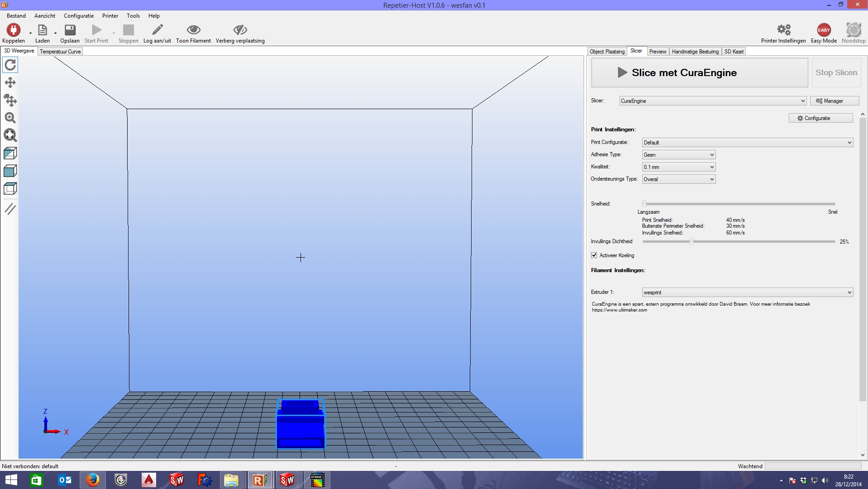
Task: Select the move object tool
Action: tap(10, 100)
